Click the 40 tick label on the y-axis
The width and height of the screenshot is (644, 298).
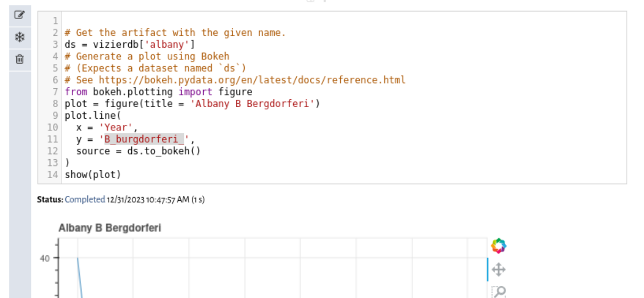(x=44, y=258)
